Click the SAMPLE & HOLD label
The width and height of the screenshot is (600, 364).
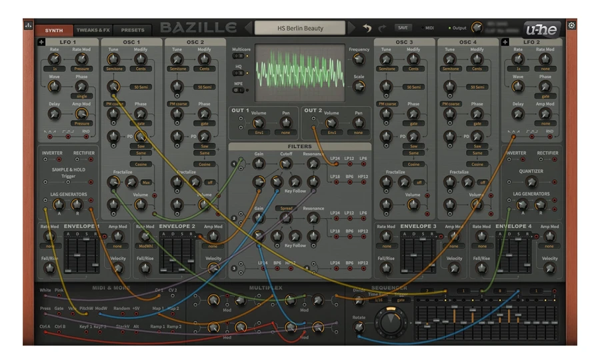tap(69, 169)
